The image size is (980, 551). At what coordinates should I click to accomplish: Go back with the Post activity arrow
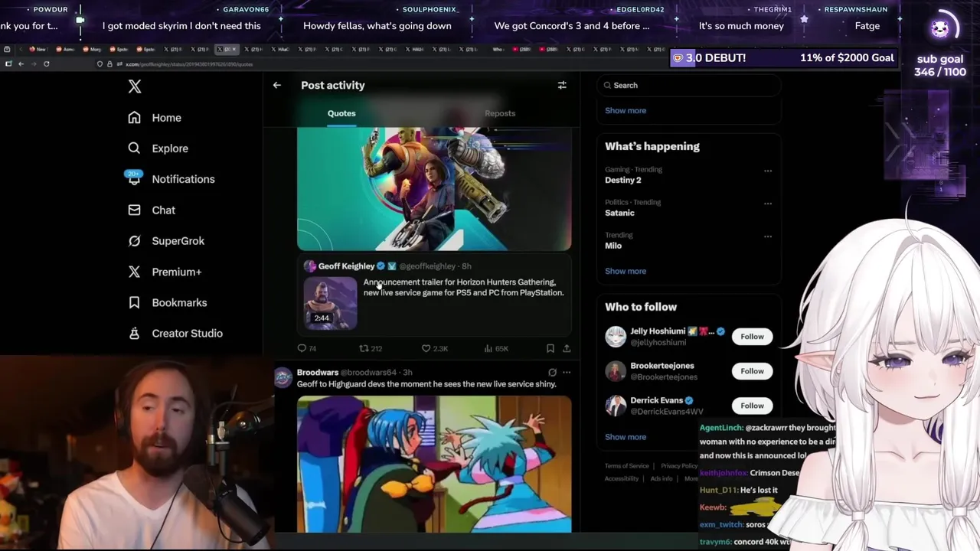(x=277, y=85)
